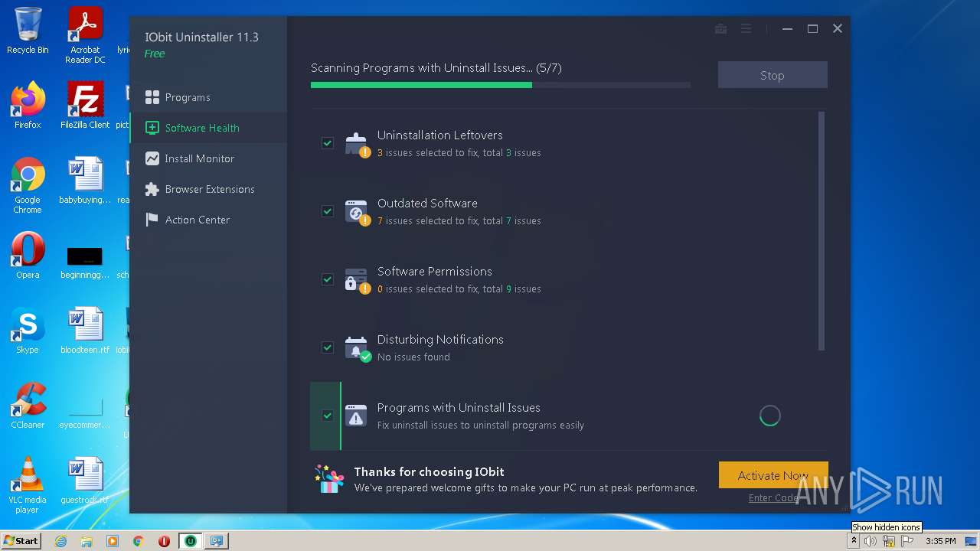Open the toolbox icon in title bar
The width and height of the screenshot is (980, 551).
[x=720, y=29]
